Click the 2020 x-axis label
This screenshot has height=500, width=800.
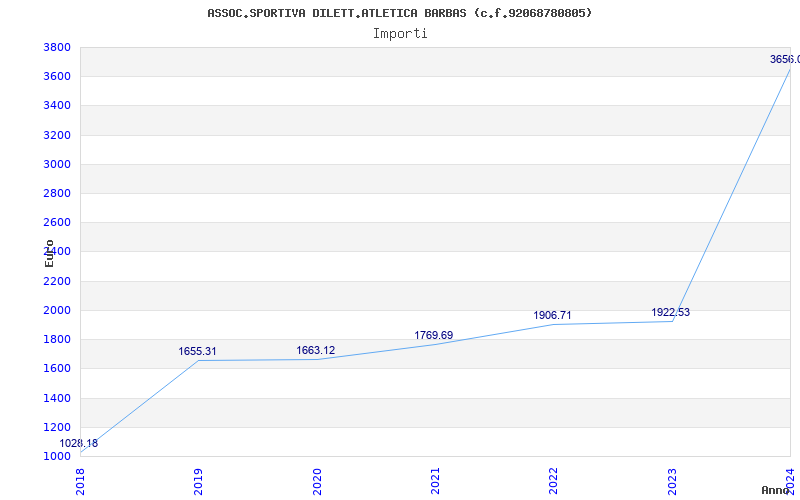tap(317, 481)
